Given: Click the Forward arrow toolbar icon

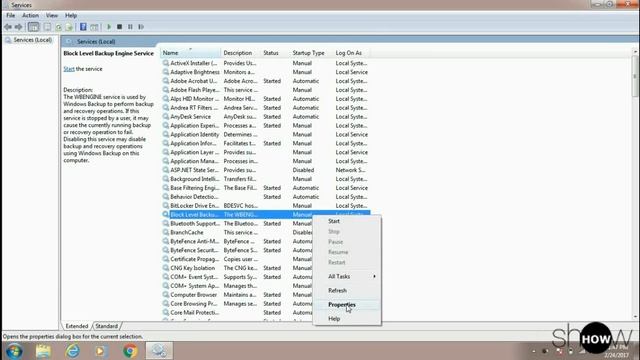Looking at the screenshot, I should [18, 27].
